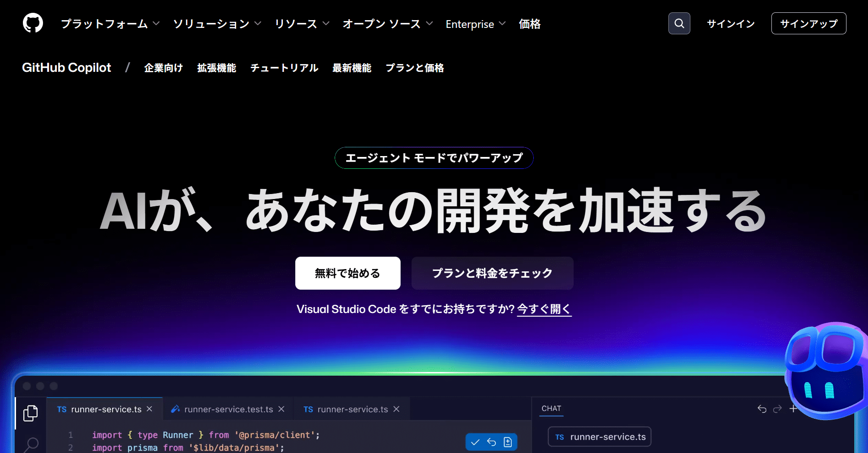Expand the プラットフォーム menu
Viewport: 868px width, 453px height.
click(110, 24)
